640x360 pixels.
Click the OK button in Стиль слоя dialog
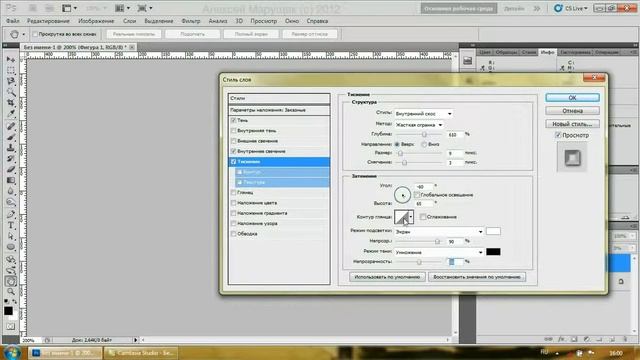[572, 98]
